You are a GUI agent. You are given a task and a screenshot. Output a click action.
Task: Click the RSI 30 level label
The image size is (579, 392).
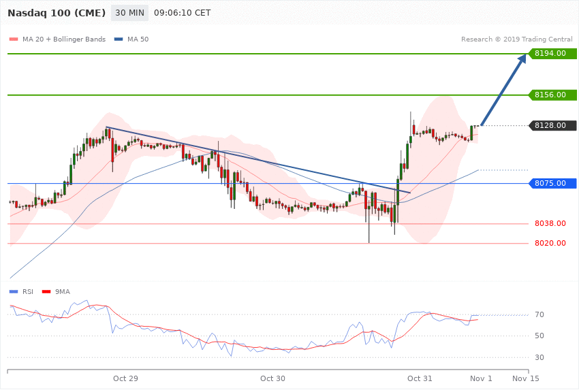click(539, 357)
